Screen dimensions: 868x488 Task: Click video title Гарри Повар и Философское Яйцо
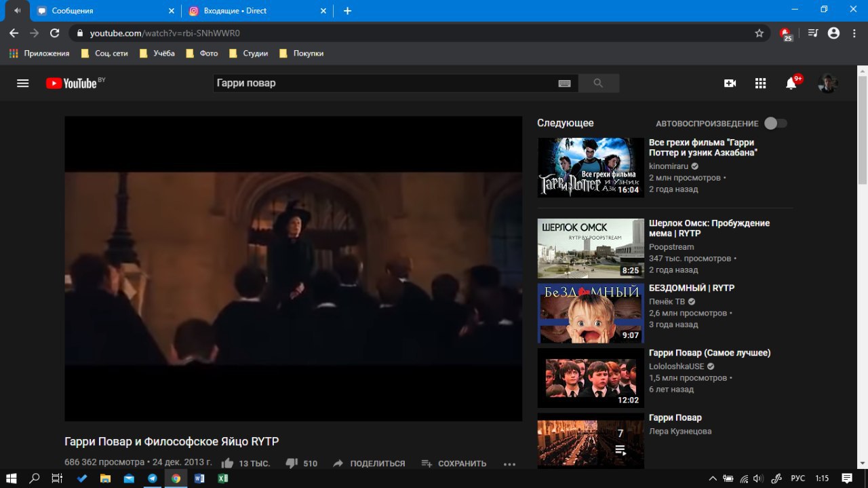pos(172,441)
